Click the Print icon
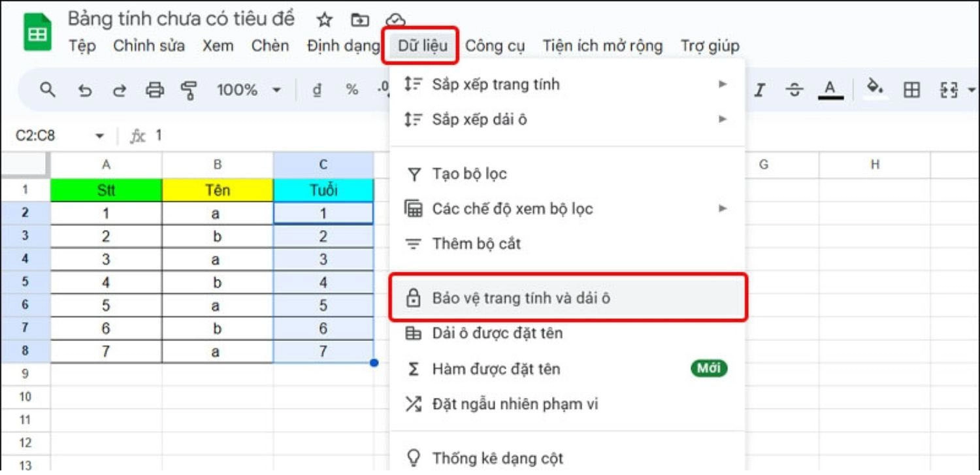Viewport: 980px width, 475px height. click(x=155, y=90)
